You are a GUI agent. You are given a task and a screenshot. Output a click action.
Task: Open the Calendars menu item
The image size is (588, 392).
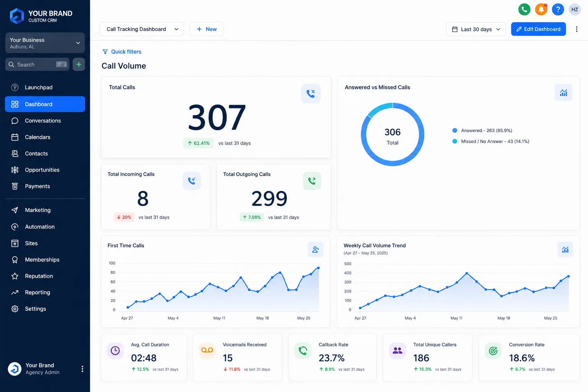[x=45, y=137]
